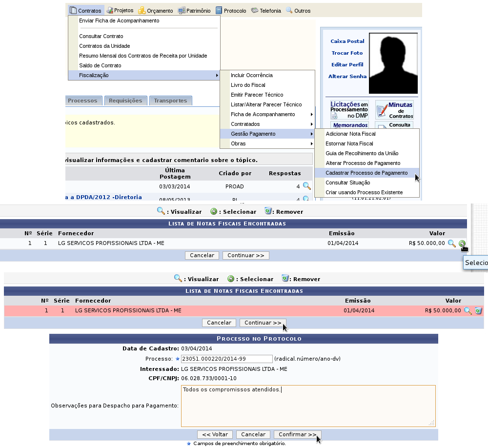Click the Confirmar >> button
The width and height of the screenshot is (488, 448).
(298, 435)
